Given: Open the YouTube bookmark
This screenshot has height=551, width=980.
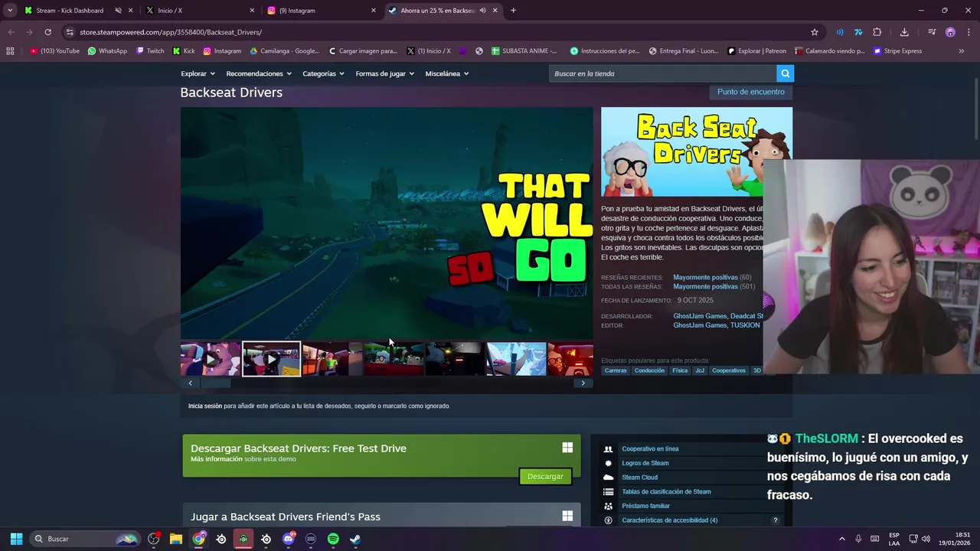Looking at the screenshot, I should 54,51.
